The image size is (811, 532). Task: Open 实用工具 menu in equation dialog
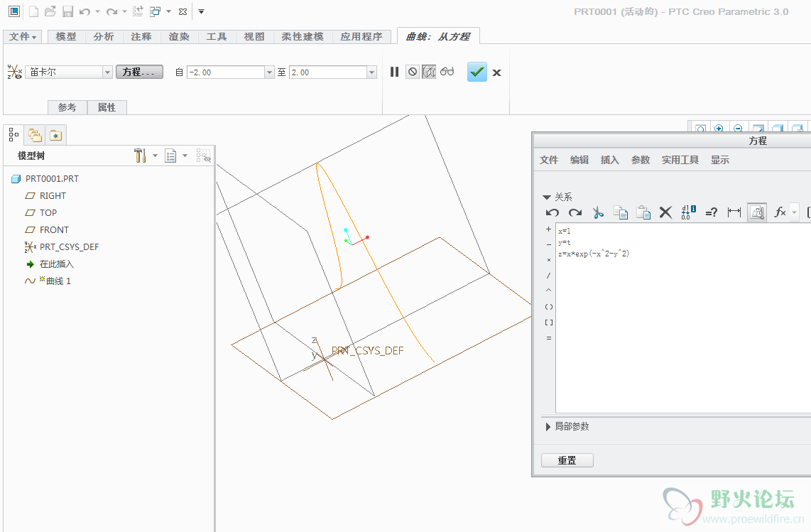pyautogui.click(x=680, y=160)
